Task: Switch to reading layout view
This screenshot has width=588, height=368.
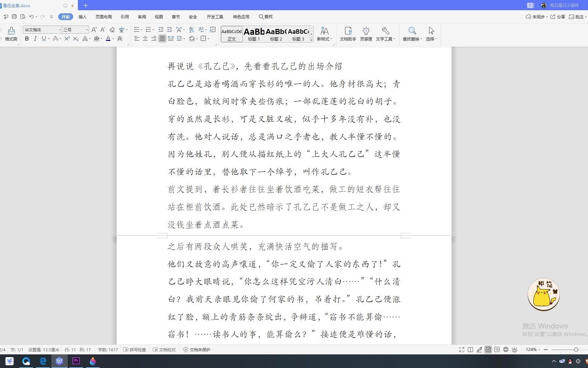Action: [x=471, y=350]
